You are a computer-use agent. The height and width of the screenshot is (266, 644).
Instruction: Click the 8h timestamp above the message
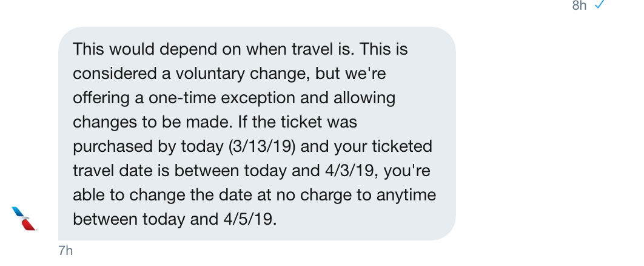pos(579,5)
